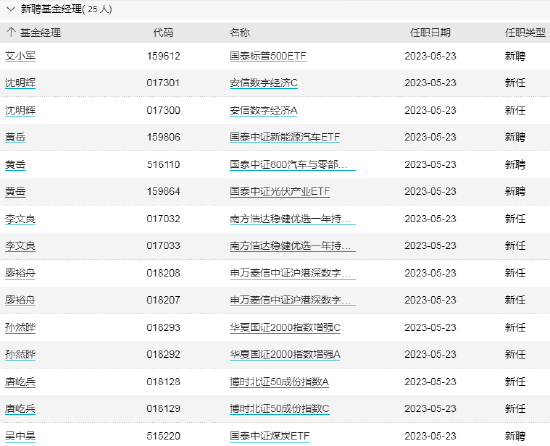Open manager 李文良 in row 017033
The height and width of the screenshot is (446, 550).
[20, 246]
